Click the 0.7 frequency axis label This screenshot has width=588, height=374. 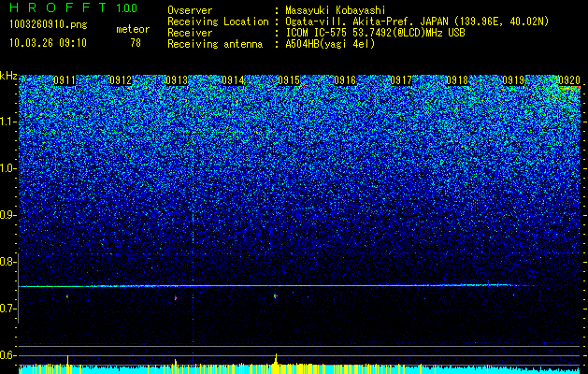(7, 309)
